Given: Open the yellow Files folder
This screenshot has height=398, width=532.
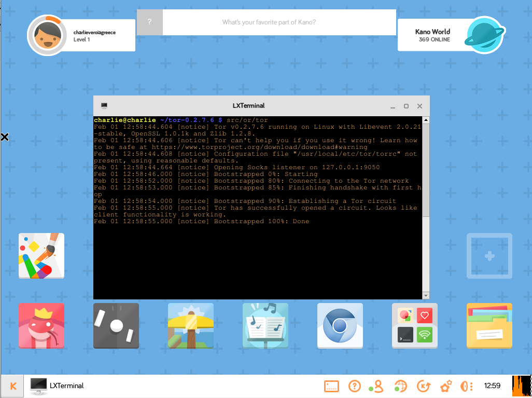Looking at the screenshot, I should click(489, 325).
